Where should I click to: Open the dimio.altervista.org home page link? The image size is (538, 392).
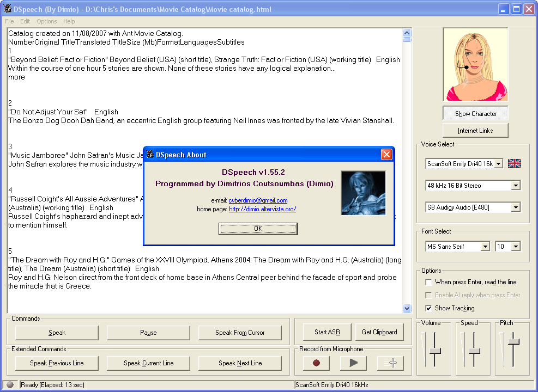263,209
